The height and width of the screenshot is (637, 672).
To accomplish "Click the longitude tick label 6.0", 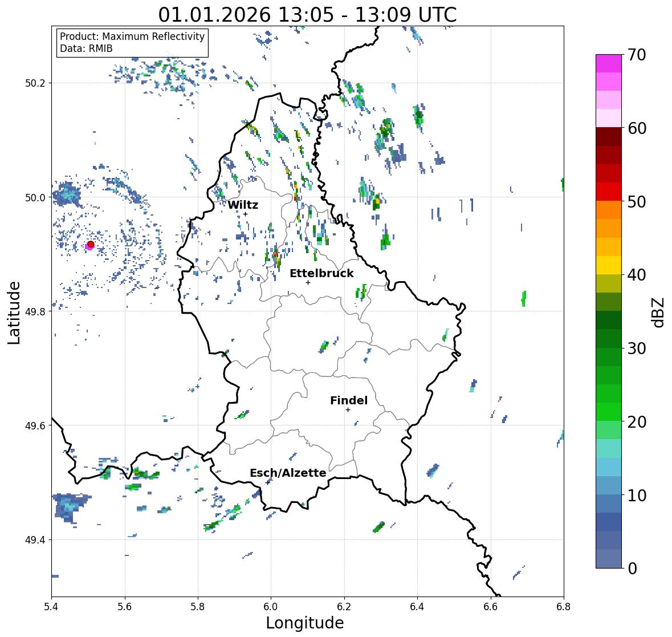I will click(x=271, y=606).
